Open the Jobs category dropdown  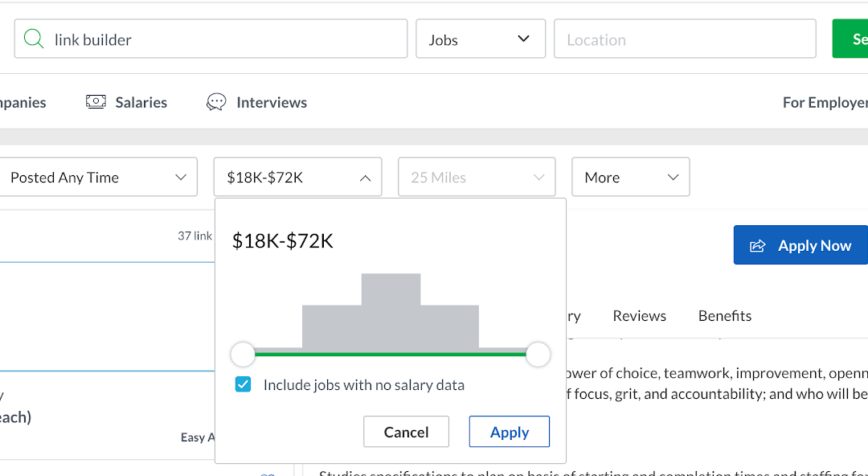coord(480,39)
